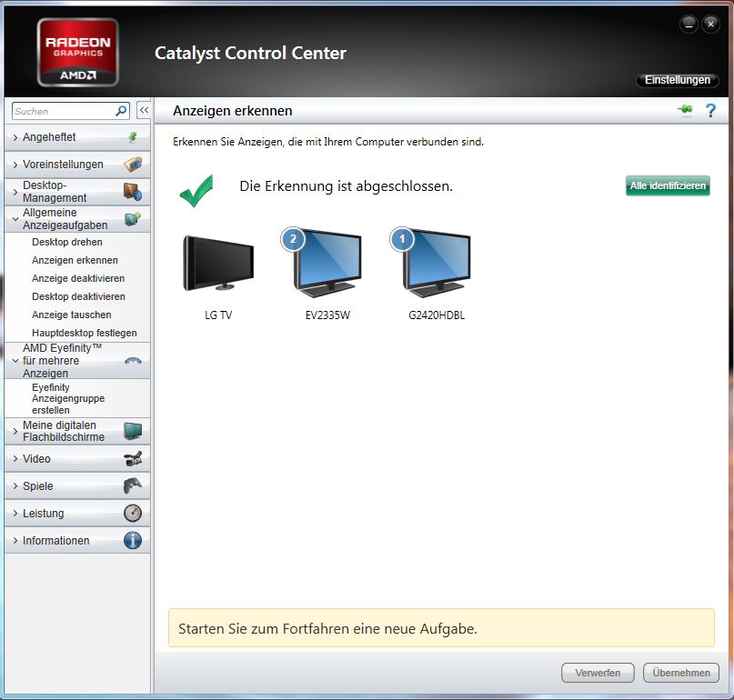Select the LG TV display icon

tap(218, 263)
